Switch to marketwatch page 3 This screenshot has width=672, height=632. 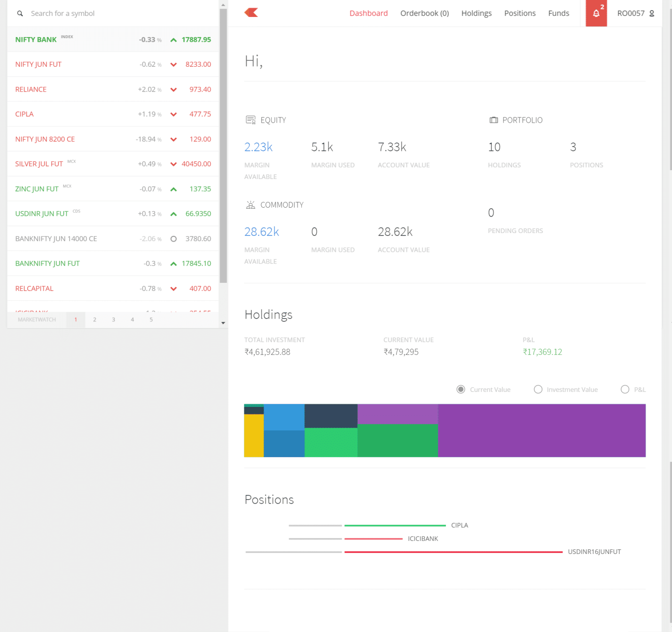pyautogui.click(x=113, y=320)
